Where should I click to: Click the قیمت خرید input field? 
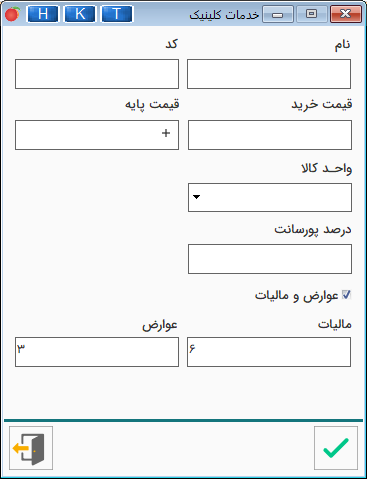pos(270,135)
